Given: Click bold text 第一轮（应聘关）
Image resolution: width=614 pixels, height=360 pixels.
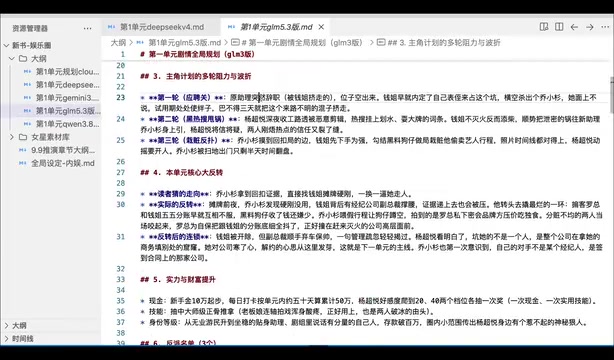Looking at the screenshot, I should coord(184,98).
